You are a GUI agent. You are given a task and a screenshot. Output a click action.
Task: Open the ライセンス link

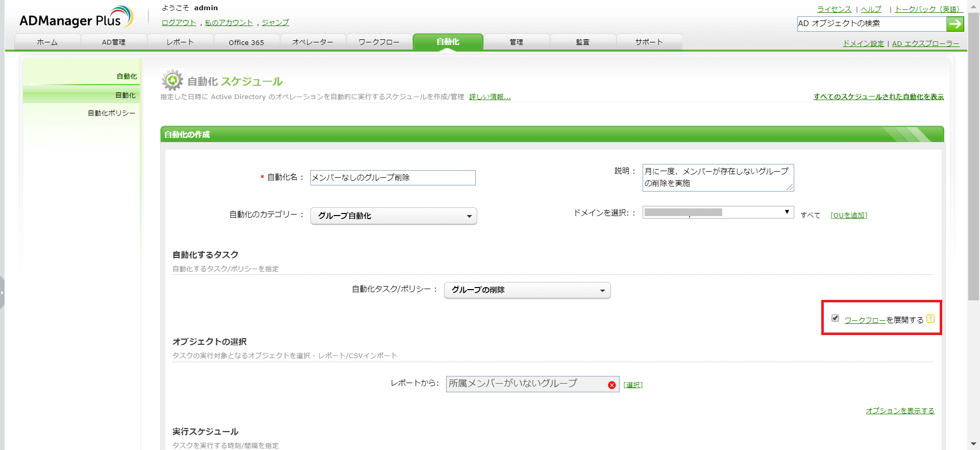pos(834,9)
